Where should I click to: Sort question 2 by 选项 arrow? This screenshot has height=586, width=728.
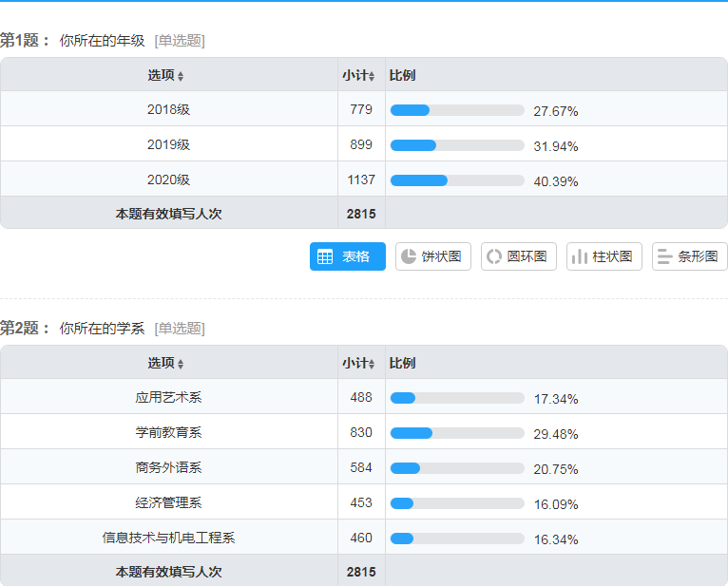181,364
